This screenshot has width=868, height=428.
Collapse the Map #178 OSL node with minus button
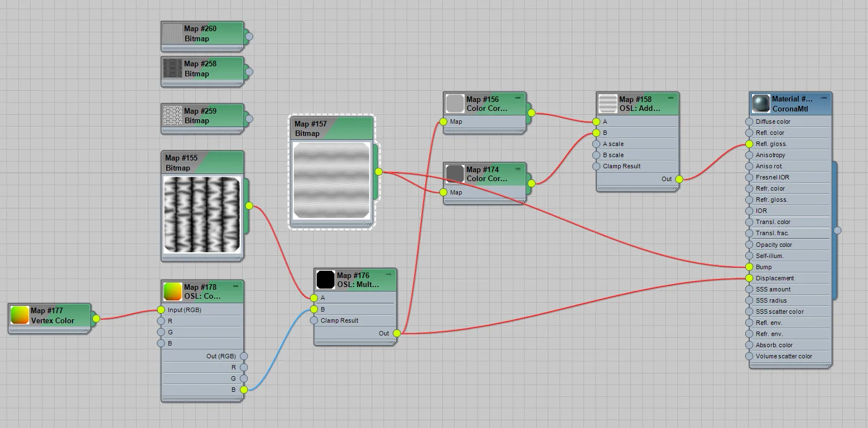tap(235, 286)
